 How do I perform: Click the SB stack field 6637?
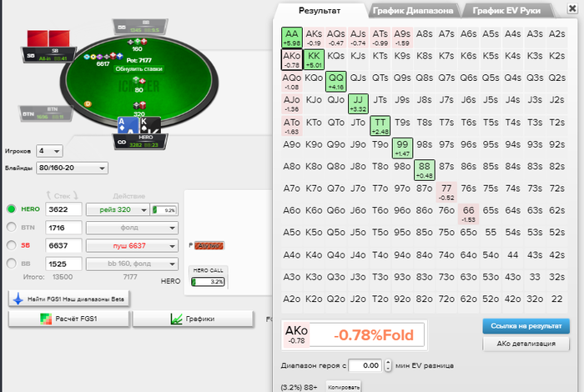coord(63,246)
